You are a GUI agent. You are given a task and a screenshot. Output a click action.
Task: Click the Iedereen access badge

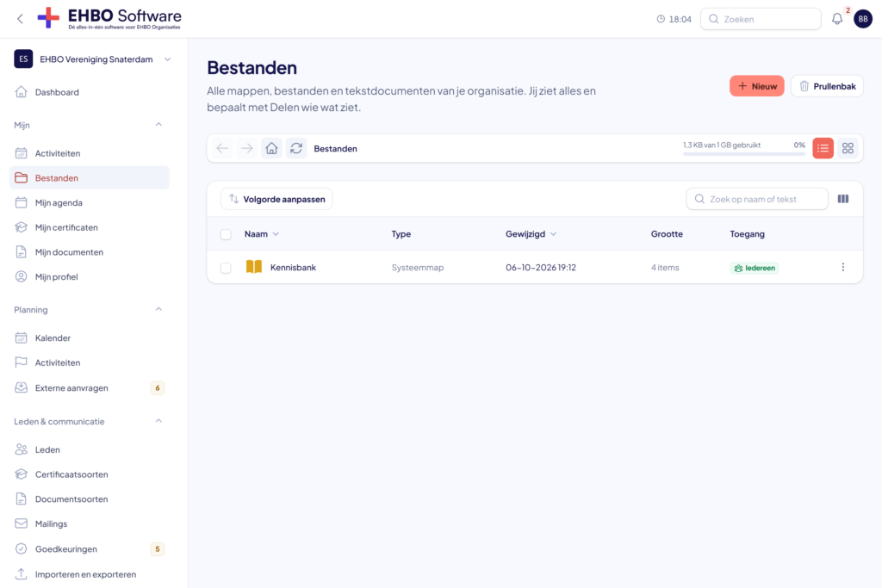tap(755, 268)
